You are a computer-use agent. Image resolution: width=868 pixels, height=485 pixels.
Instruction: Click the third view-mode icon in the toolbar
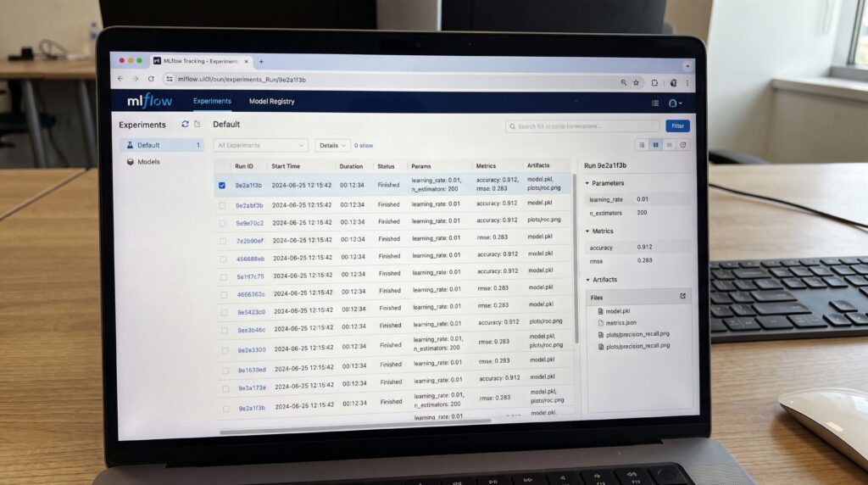(670, 145)
